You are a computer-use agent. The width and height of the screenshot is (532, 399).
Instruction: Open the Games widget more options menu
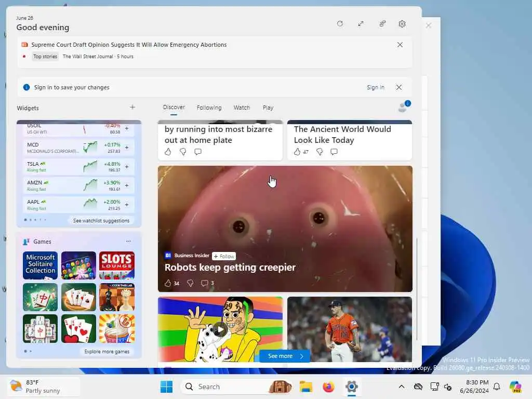click(128, 241)
